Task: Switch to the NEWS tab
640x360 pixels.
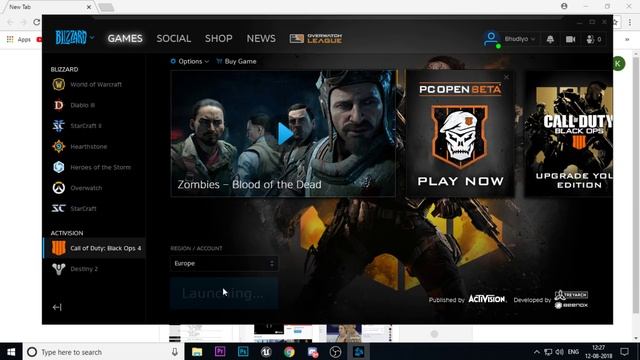Action: [x=261, y=39]
